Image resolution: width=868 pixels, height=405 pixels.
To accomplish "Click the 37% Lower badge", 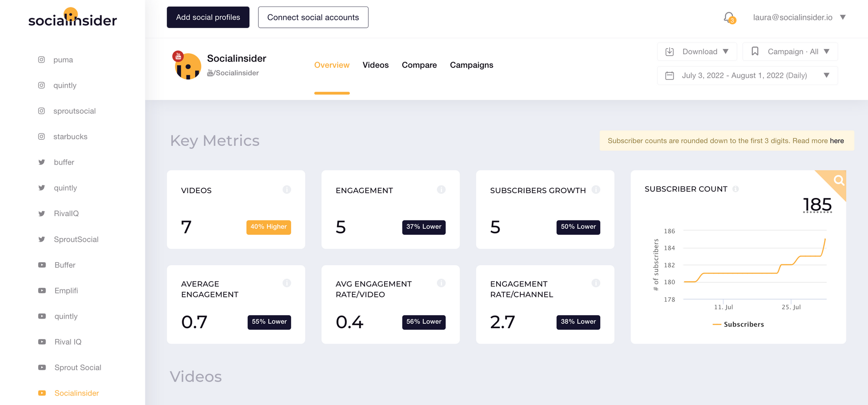I will click(424, 227).
